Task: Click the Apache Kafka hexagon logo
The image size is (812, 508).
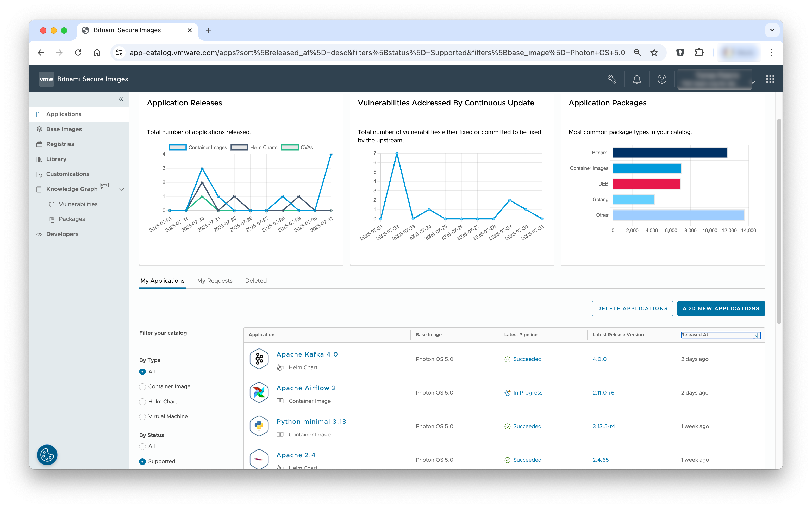Action: tap(259, 359)
